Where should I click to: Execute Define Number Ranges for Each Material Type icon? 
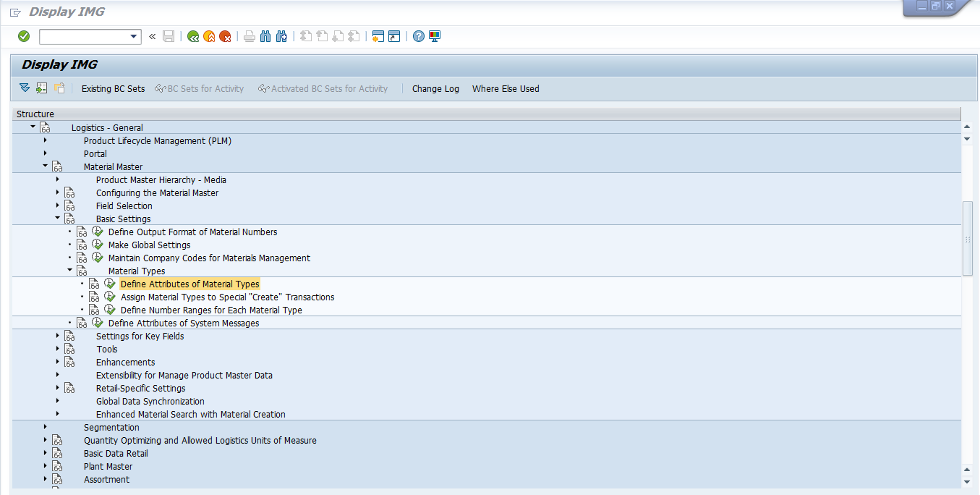tap(110, 310)
